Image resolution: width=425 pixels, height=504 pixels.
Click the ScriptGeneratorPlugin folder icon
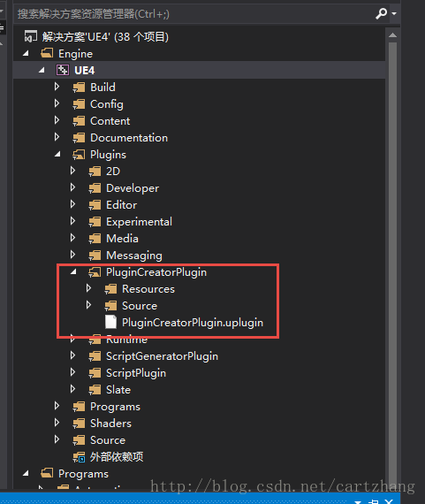click(x=95, y=355)
